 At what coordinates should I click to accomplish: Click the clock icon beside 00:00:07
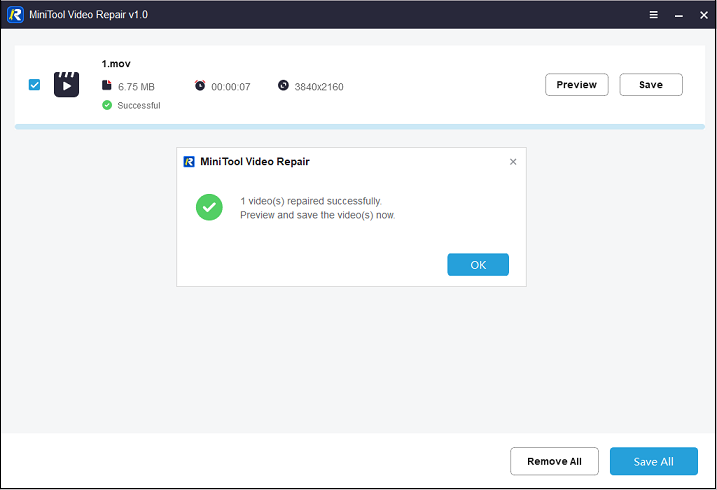pyautogui.click(x=200, y=85)
